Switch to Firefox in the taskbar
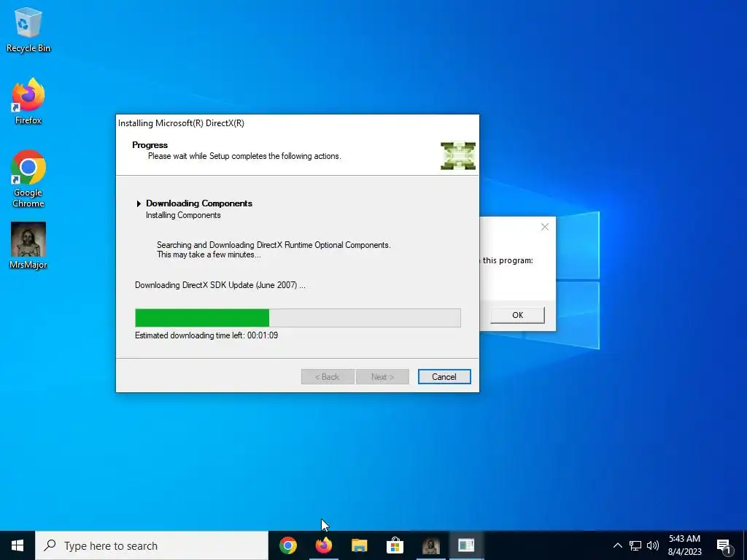747x560 pixels. click(324, 545)
